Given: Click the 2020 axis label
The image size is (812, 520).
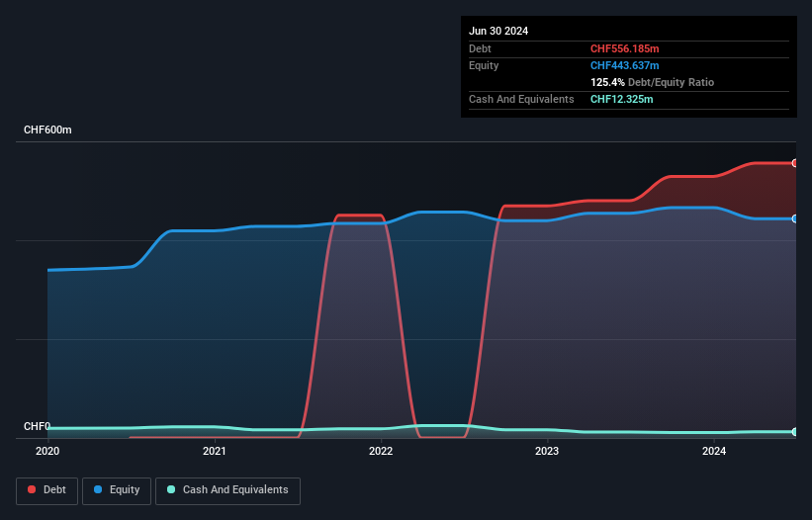Looking at the screenshot, I should tap(47, 451).
